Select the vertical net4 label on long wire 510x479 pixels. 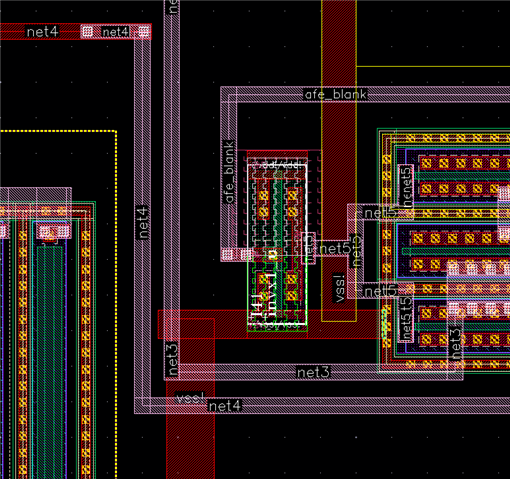tap(142, 222)
